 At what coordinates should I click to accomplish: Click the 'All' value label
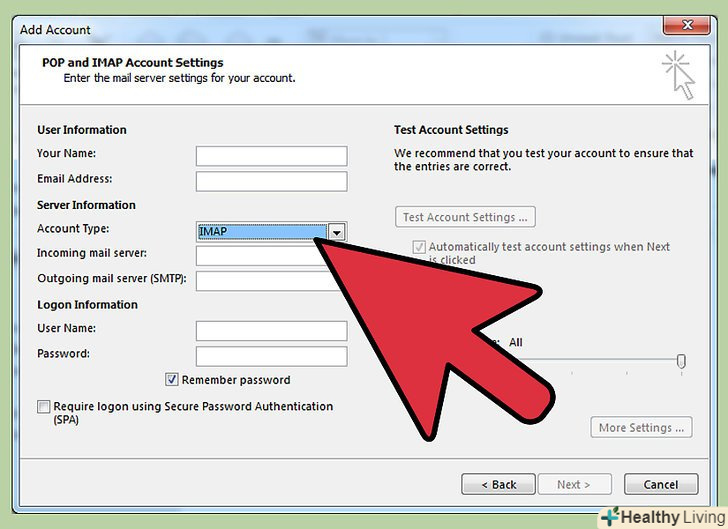[x=515, y=342]
